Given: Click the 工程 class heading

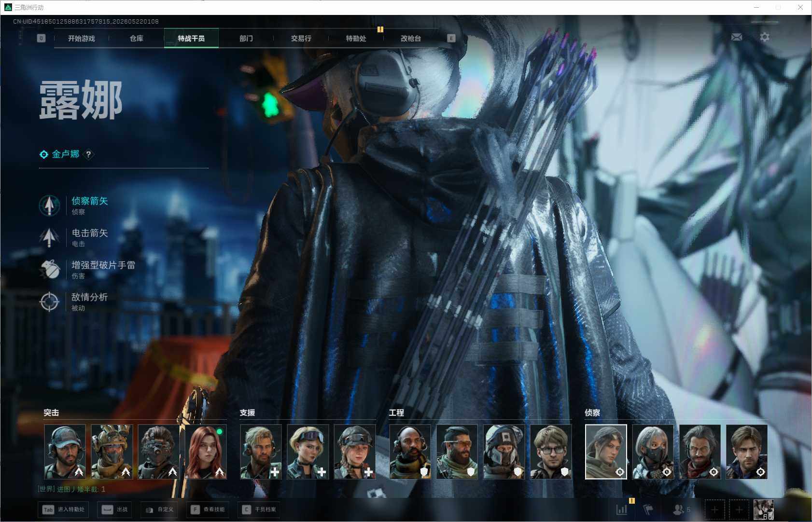Looking at the screenshot, I should (396, 413).
